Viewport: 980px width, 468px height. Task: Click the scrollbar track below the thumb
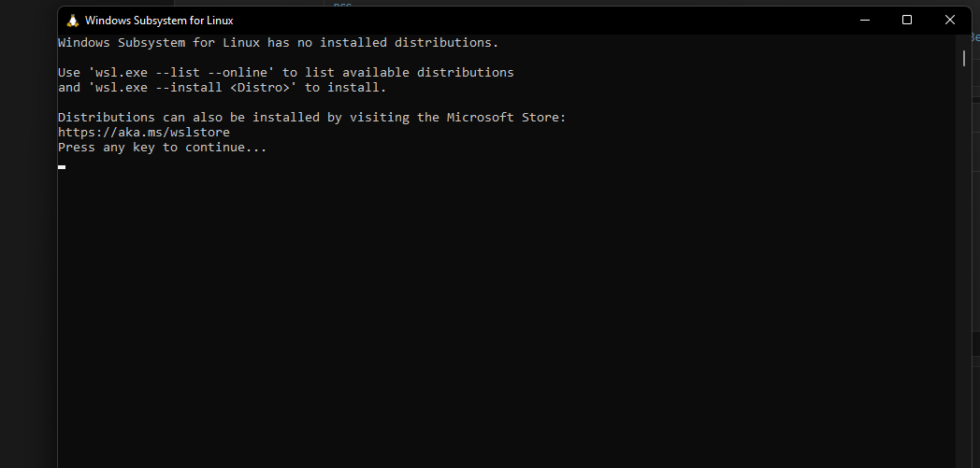pos(964,280)
